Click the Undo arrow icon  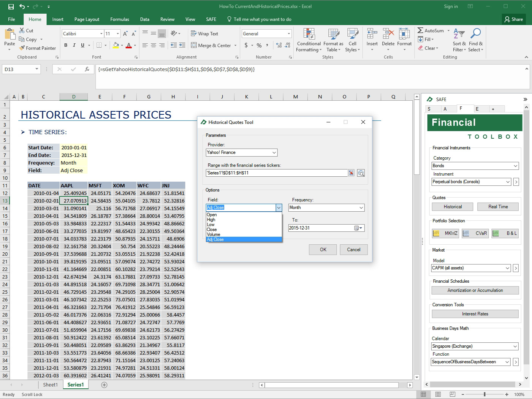(x=22, y=6)
